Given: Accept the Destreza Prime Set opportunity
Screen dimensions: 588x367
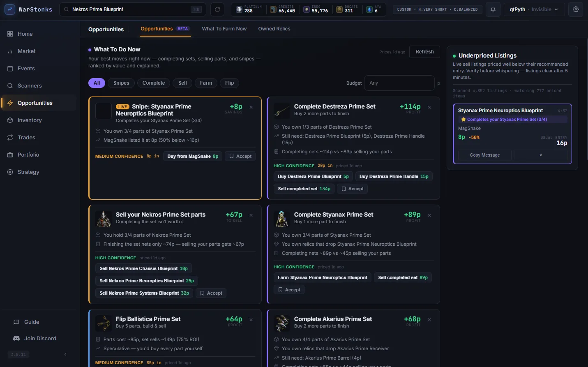Looking at the screenshot, I should click(352, 189).
